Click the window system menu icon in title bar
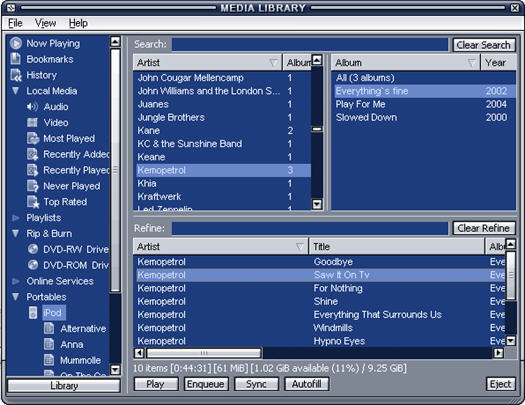The image size is (525, 405). pyautogui.click(x=11, y=8)
